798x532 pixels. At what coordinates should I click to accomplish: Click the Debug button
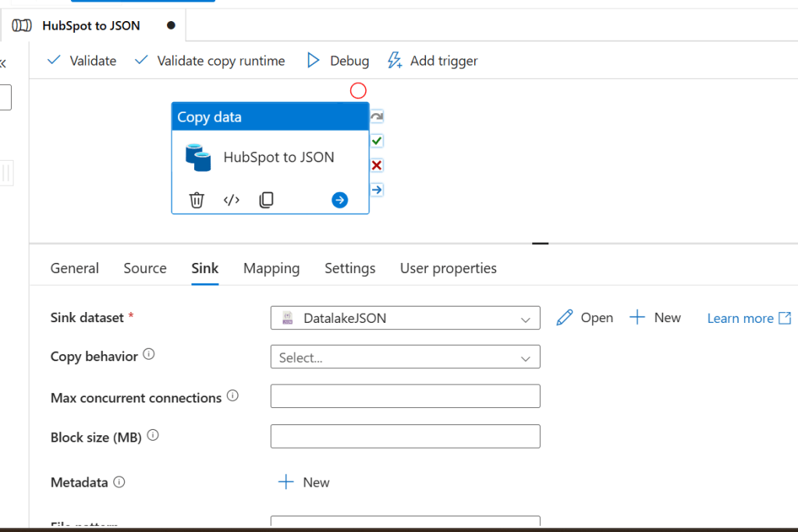tap(338, 61)
